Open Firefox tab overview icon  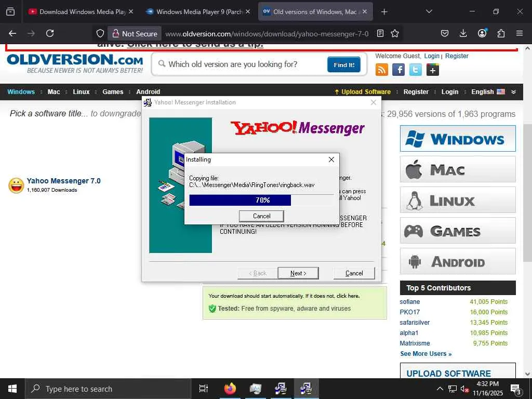click(x=10, y=11)
